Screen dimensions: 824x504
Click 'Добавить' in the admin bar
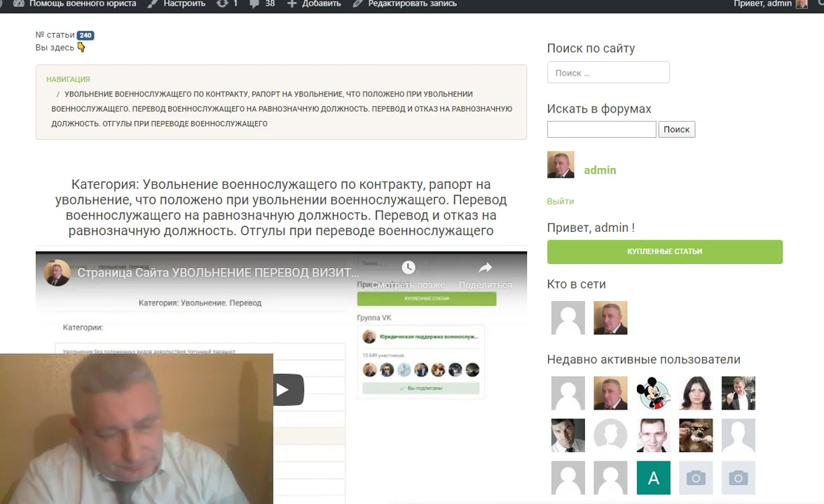[314, 3]
